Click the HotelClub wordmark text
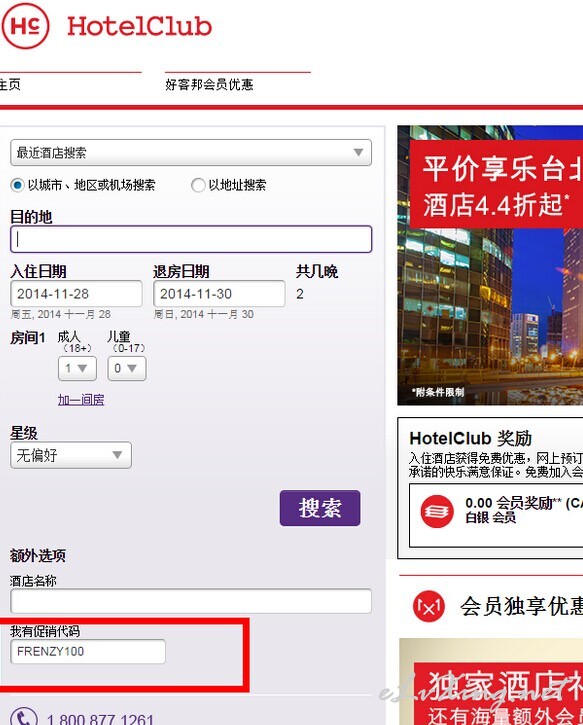 pyautogui.click(x=140, y=26)
